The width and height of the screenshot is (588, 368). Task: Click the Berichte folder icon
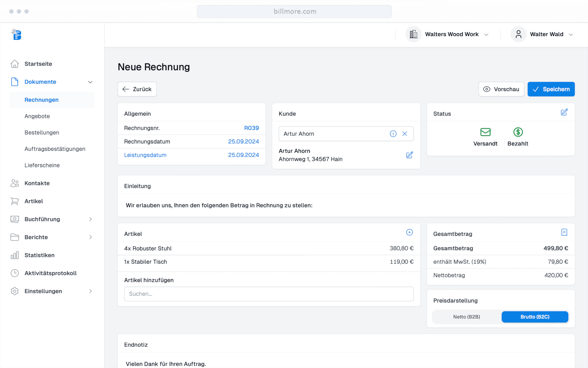point(15,237)
